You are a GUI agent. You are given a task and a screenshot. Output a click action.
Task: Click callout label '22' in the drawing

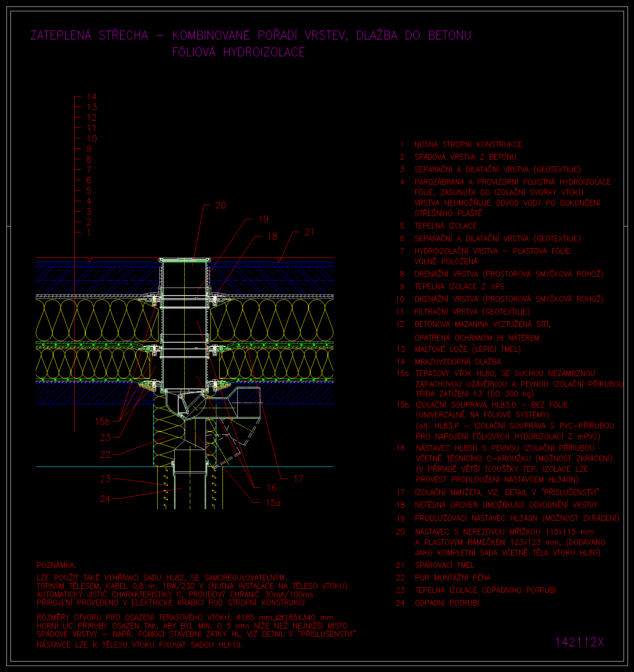(x=105, y=454)
